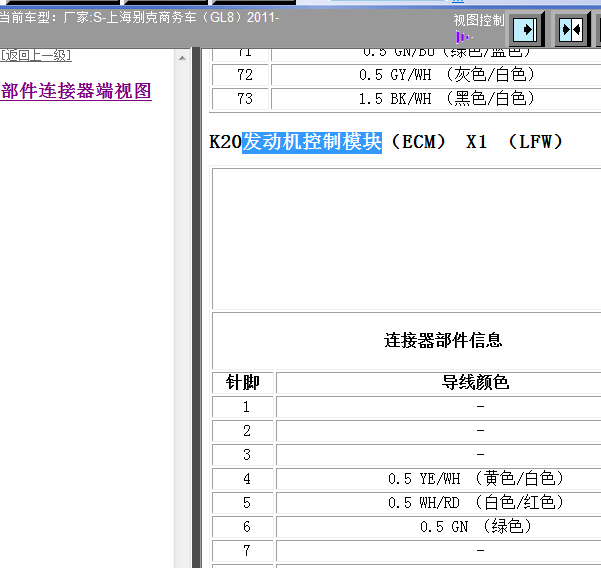
Task: Click the left panel scrollbar up arrow
Action: click(182, 58)
